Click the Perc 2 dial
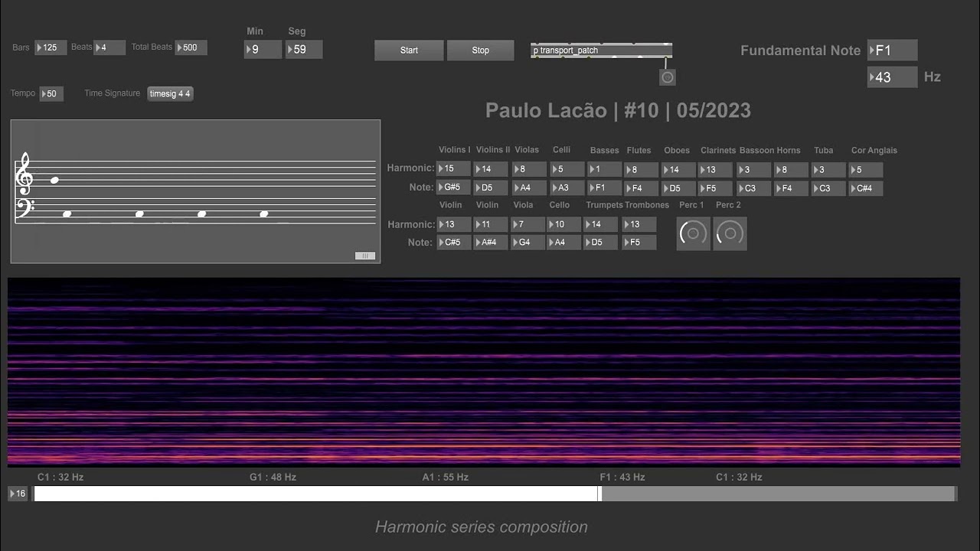The height and width of the screenshot is (551, 980). [730, 233]
